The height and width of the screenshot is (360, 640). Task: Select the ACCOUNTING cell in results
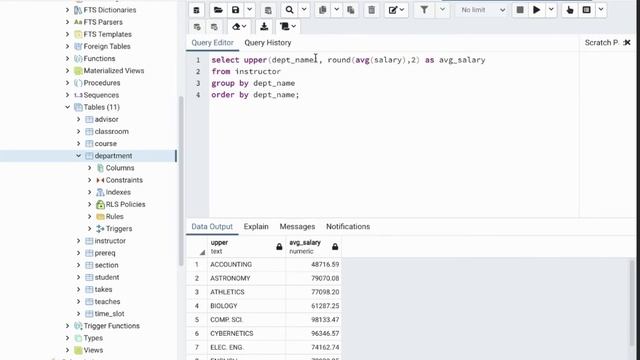pyautogui.click(x=246, y=264)
